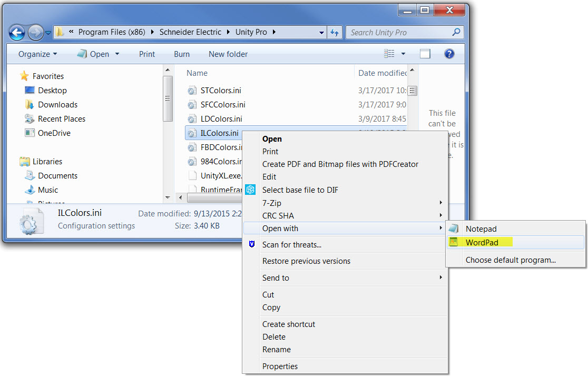
Task: Click Burn in the toolbar
Action: coord(181,54)
